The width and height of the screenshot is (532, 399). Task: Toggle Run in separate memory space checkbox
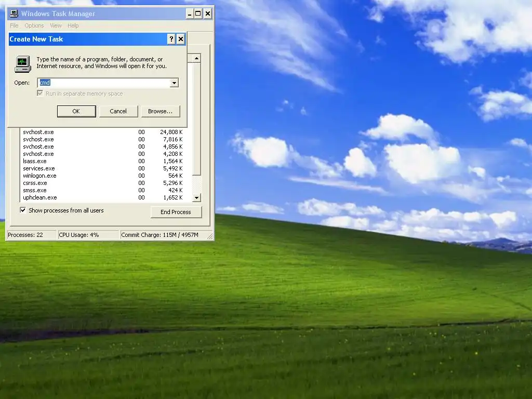[x=40, y=94]
